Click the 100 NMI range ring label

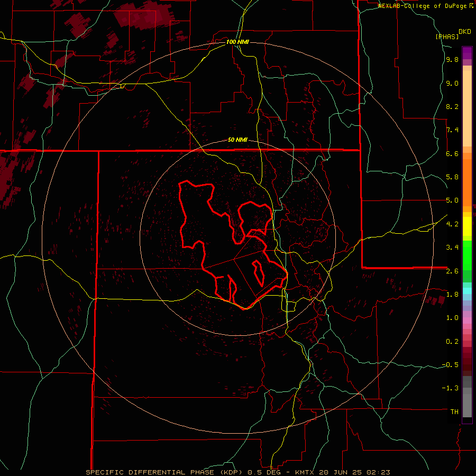(x=237, y=42)
